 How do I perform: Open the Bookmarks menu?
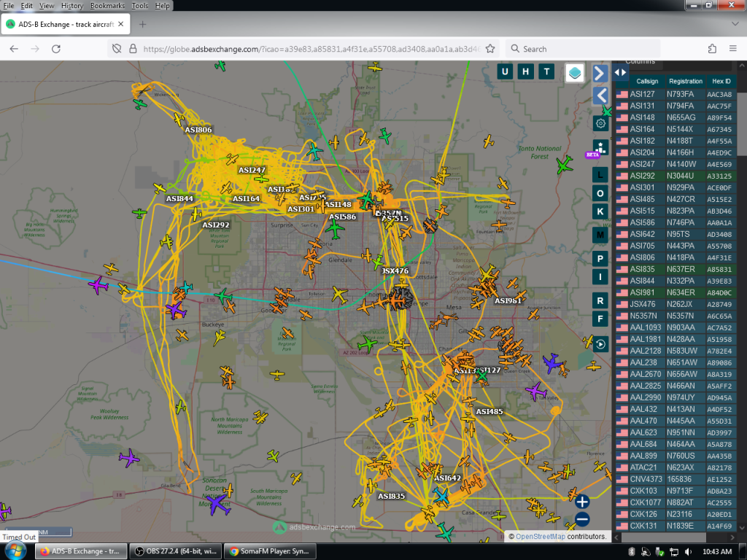coord(107,6)
